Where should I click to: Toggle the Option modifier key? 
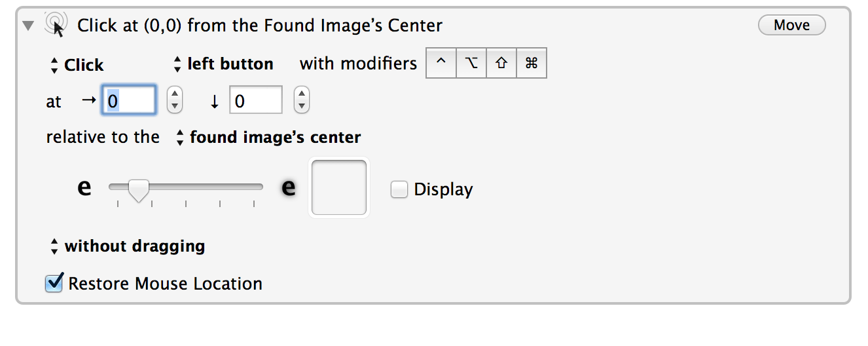pyautogui.click(x=471, y=64)
